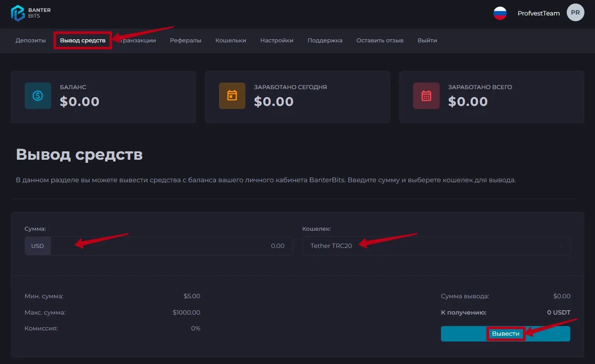Click the Вывести withdraw button
The height and width of the screenshot is (364, 595).
point(505,334)
